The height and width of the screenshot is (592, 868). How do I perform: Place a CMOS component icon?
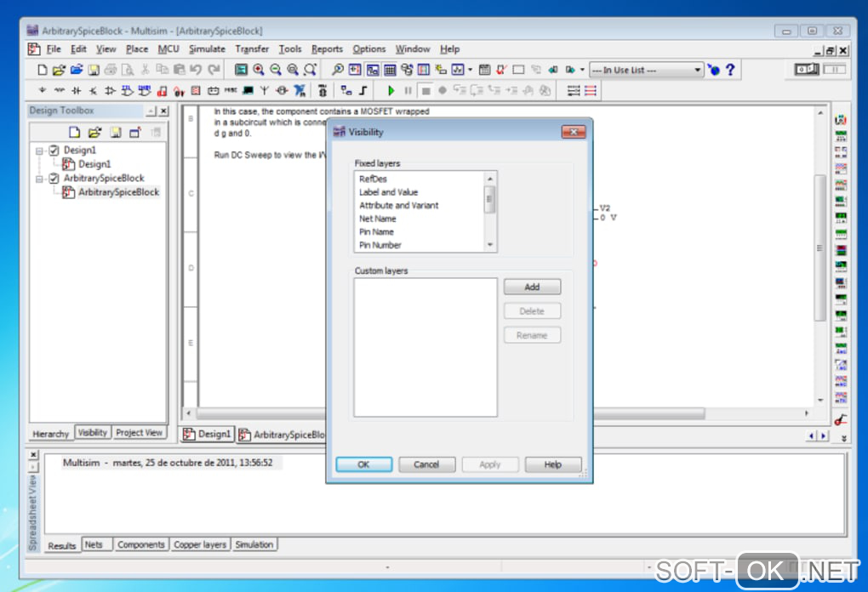[145, 90]
